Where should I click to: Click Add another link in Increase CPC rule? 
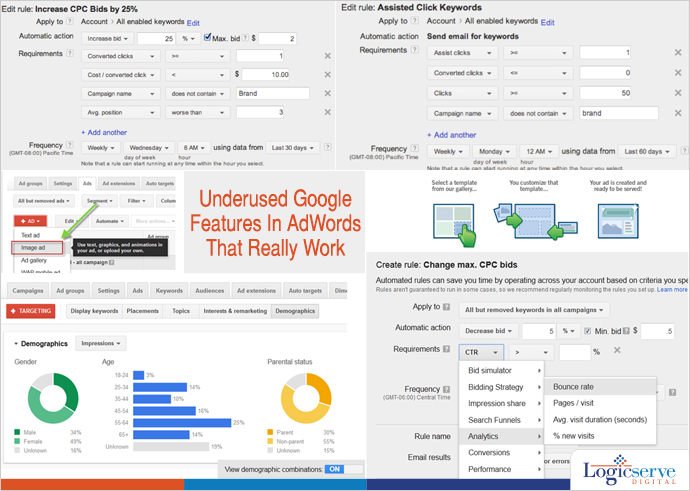tap(105, 130)
